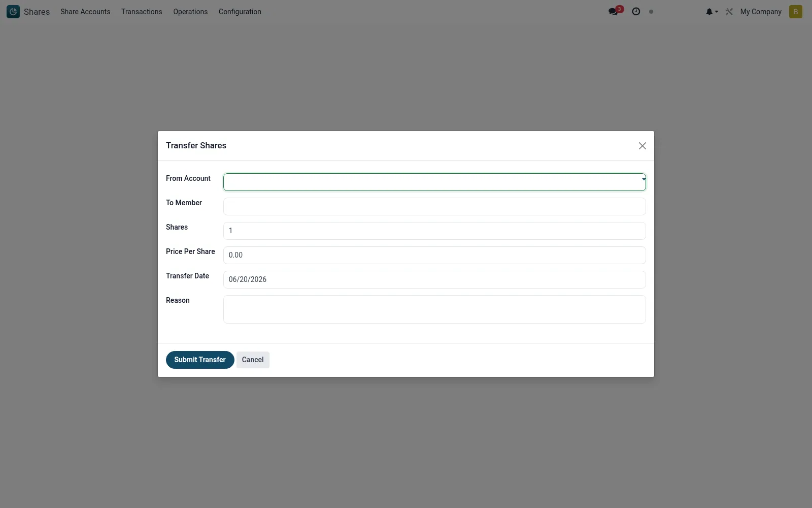Open the messages chat icon with badge
This screenshot has width=812, height=508.
(x=616, y=11)
